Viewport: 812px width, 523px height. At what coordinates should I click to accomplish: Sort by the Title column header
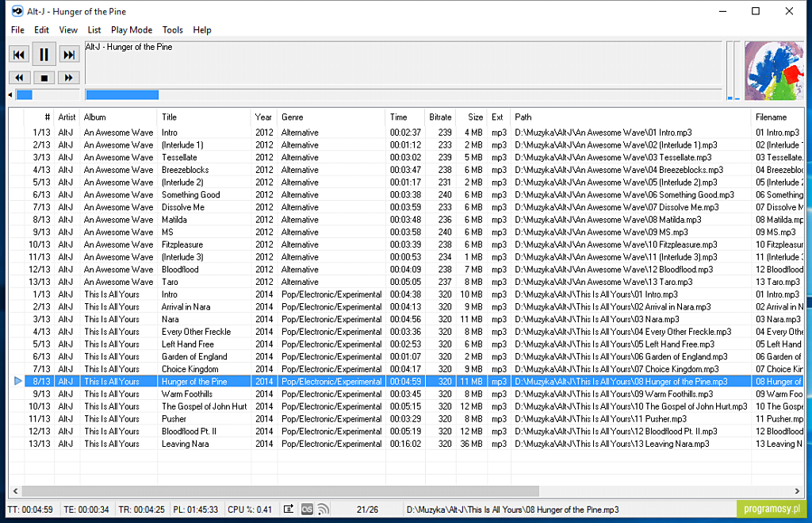tap(204, 117)
